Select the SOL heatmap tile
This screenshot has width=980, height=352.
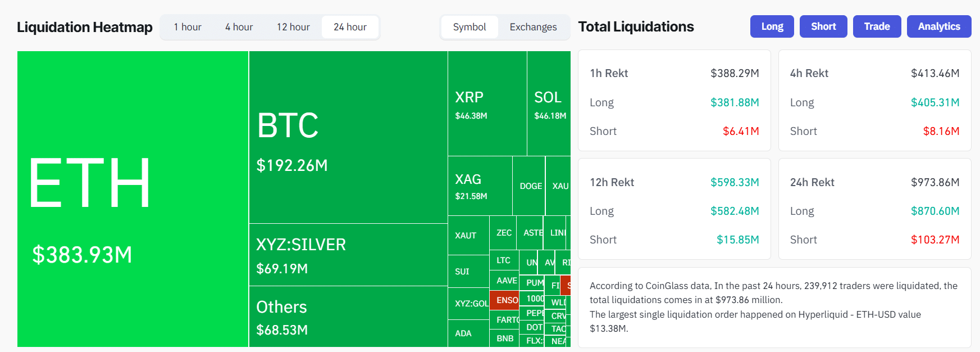click(549, 103)
